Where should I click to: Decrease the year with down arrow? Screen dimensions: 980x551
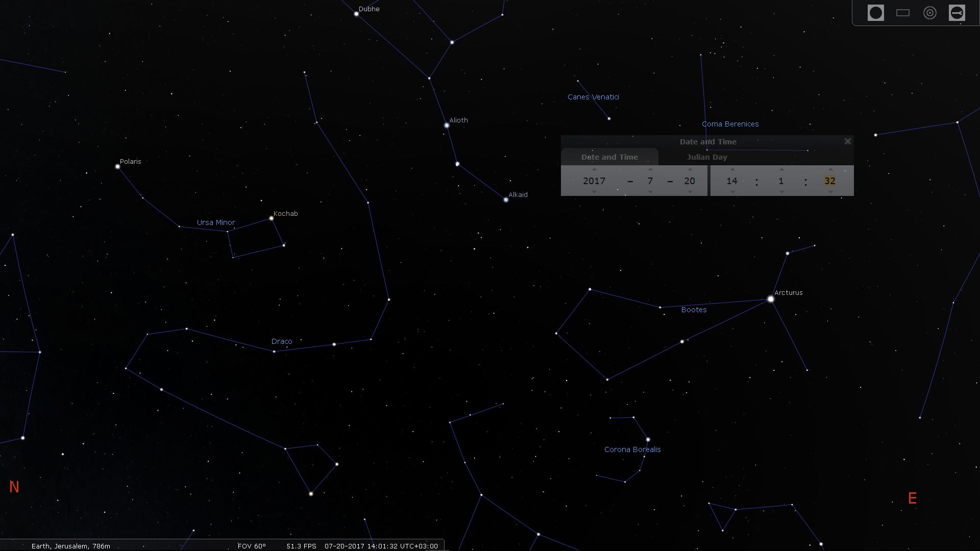[x=594, y=192]
